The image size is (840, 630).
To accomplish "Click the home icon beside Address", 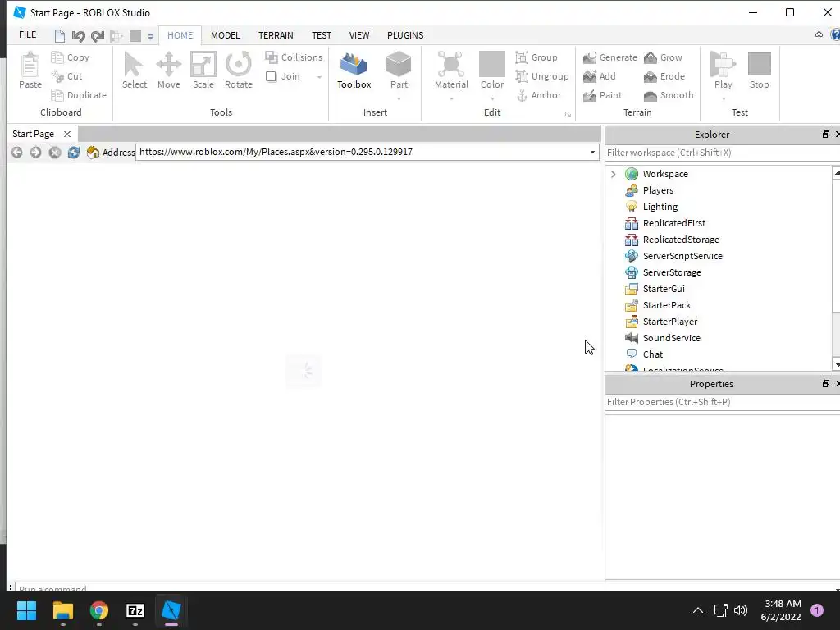I will (93, 152).
